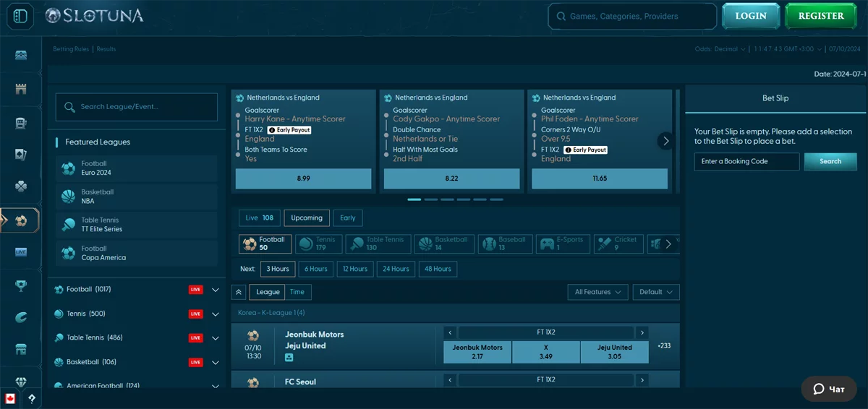
Task: Switch grouping to Time
Action: coord(297,292)
